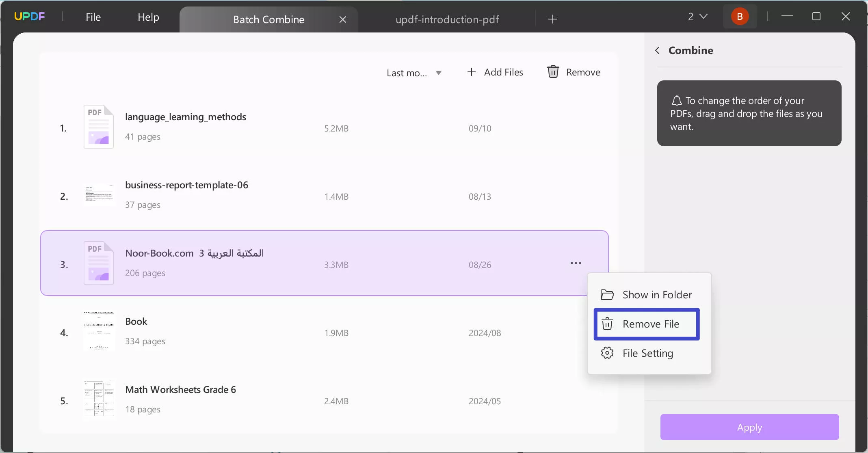Click the 334 pages label
This screenshot has width=868, height=453.
145,341
